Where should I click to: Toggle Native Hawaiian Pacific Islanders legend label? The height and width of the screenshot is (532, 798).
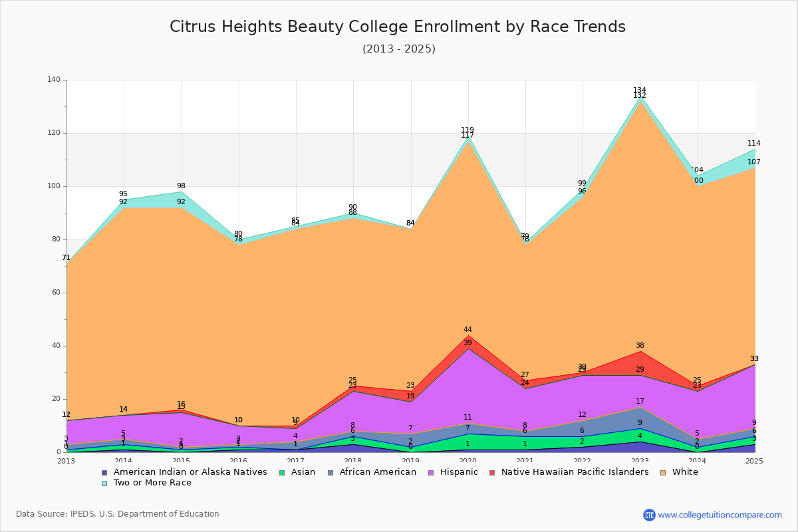point(575,472)
